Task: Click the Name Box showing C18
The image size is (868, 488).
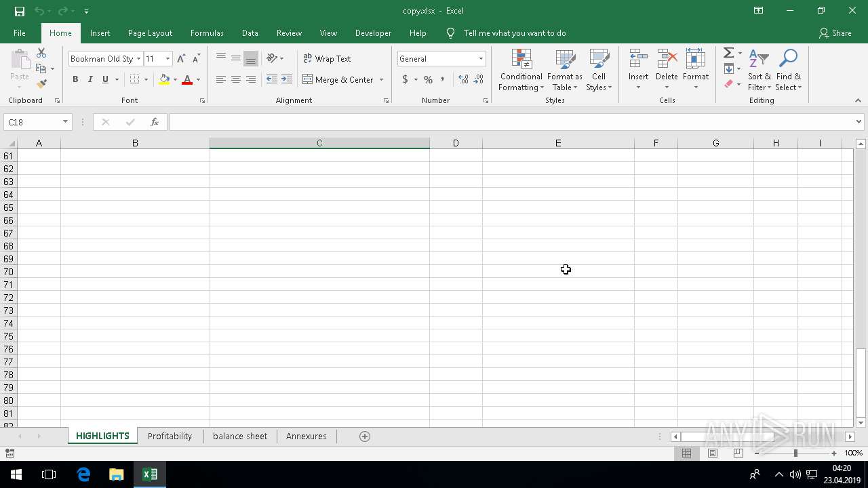Action: pyautogui.click(x=37, y=122)
